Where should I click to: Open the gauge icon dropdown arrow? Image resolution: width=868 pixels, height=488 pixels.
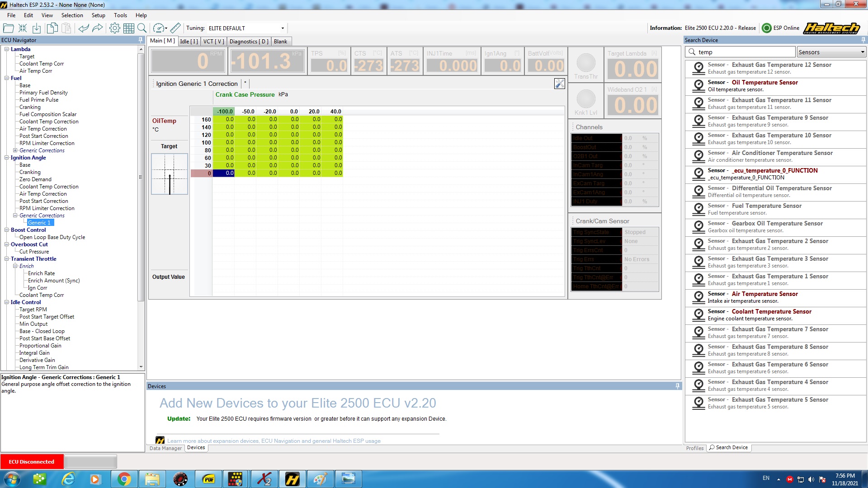point(166,28)
